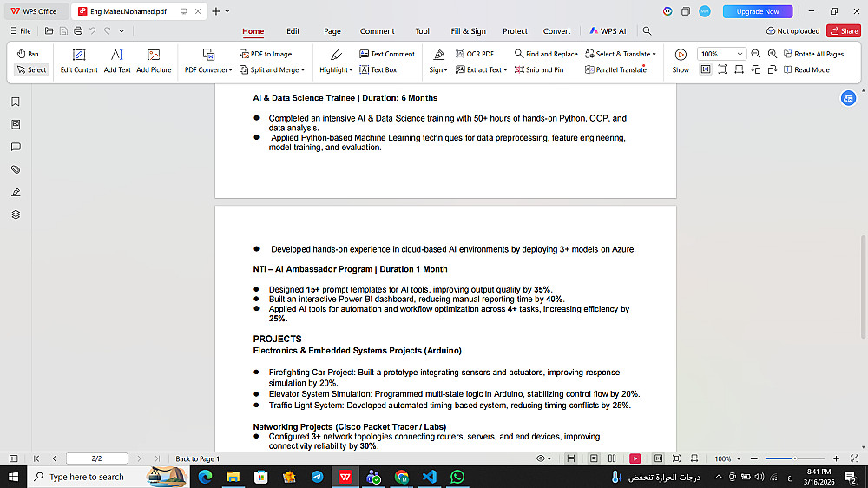Select the Pan tool
Viewport: 868px width, 488px height.
pos(28,54)
